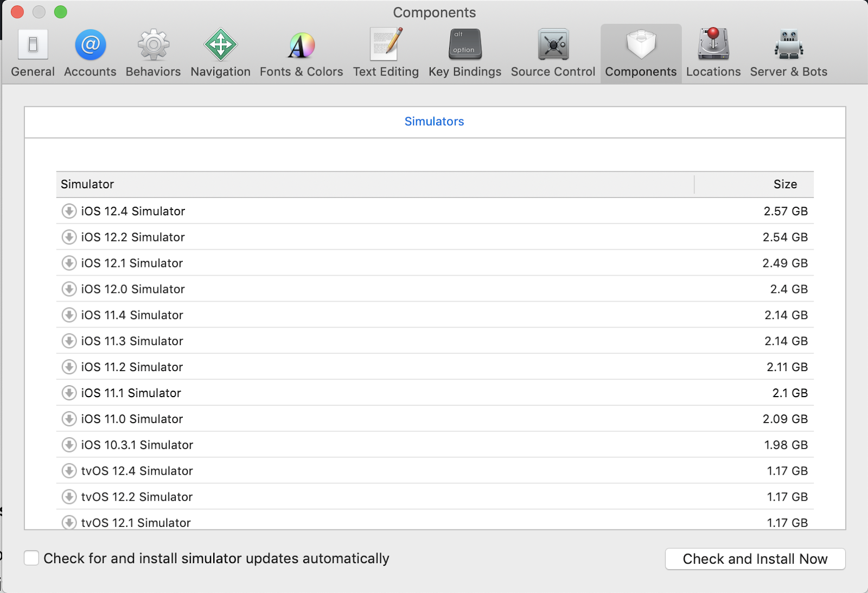This screenshot has width=868, height=593.
Task: Open the Key Bindings icon
Action: click(x=465, y=44)
